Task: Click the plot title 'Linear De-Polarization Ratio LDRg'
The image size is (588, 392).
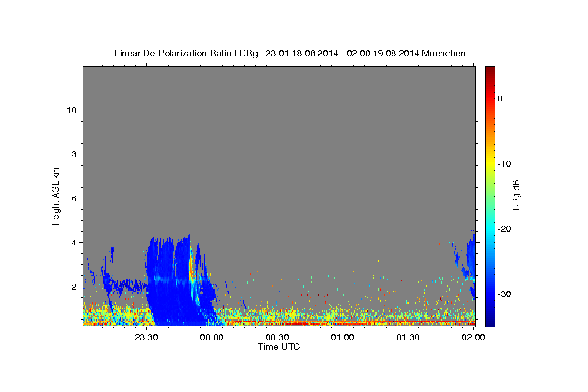Action: (x=186, y=53)
